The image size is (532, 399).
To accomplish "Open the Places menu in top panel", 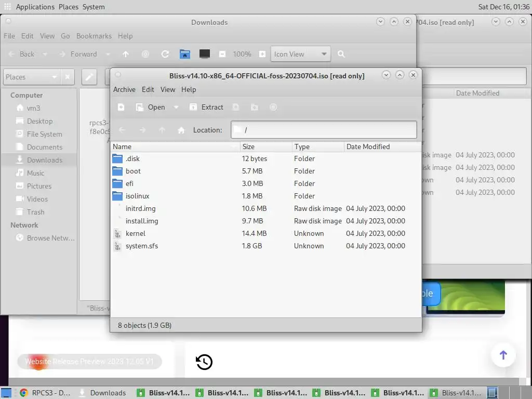I will tap(69, 7).
